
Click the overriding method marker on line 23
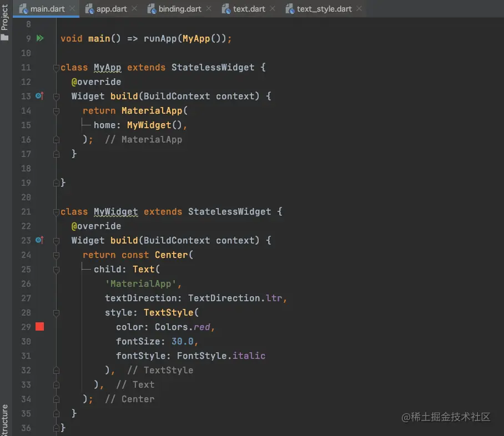click(x=39, y=240)
